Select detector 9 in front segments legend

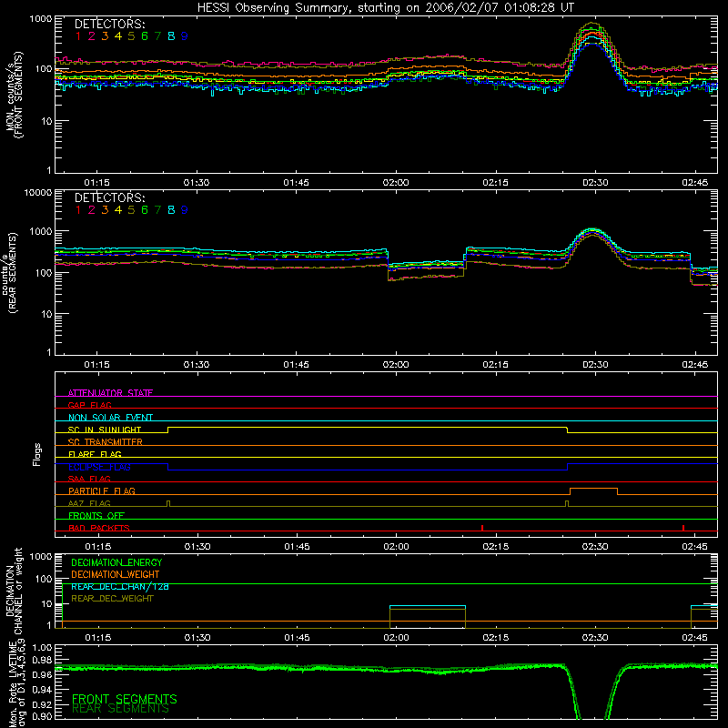[x=185, y=36]
